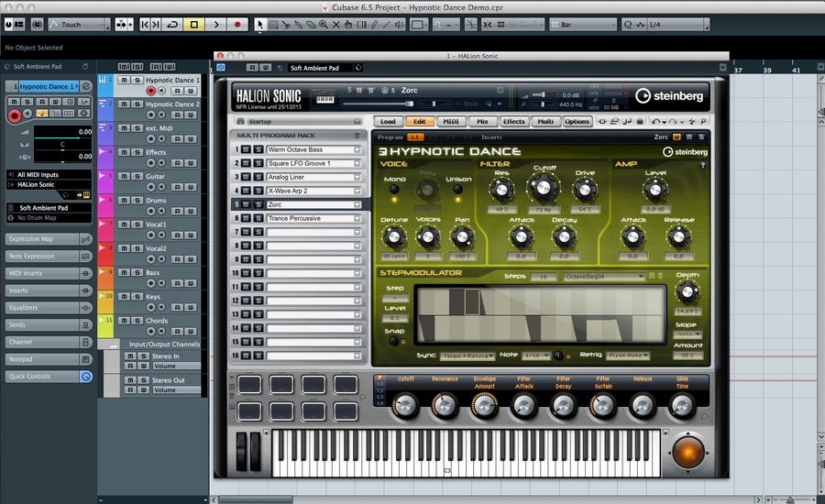Select the Object Selection arrow tool
The width and height of the screenshot is (825, 504).
pos(260,24)
